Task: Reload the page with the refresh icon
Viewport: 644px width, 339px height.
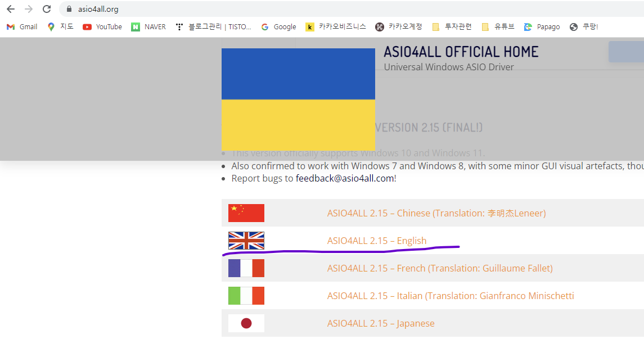Action: 47,8
